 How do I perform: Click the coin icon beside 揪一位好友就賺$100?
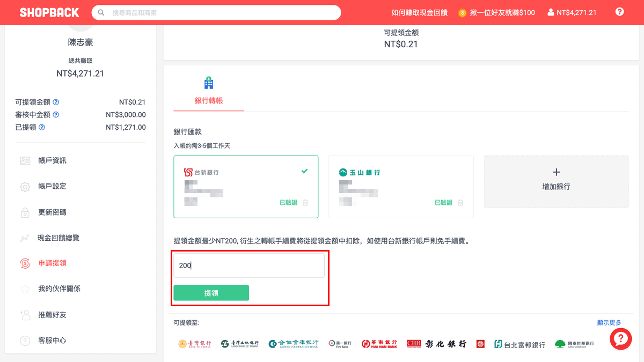click(462, 12)
